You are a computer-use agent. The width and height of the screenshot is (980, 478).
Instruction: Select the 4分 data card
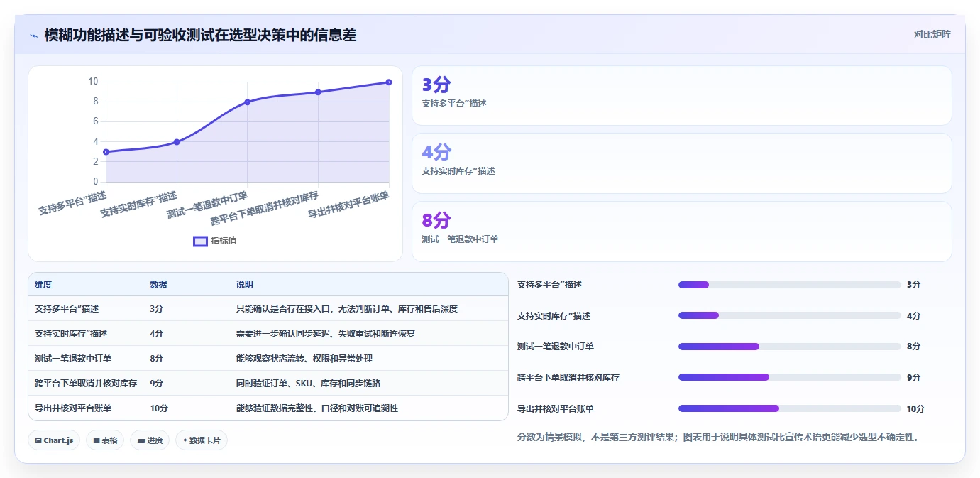click(681, 163)
